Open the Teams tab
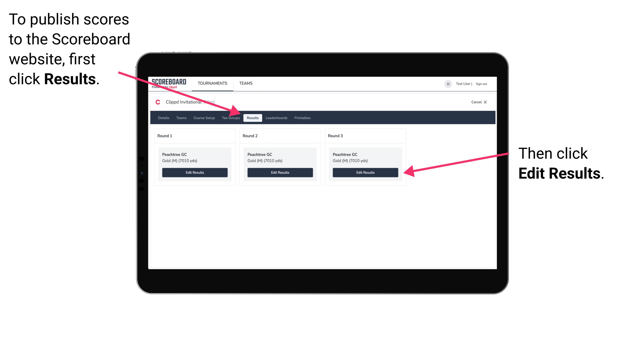644x346 pixels. point(179,118)
